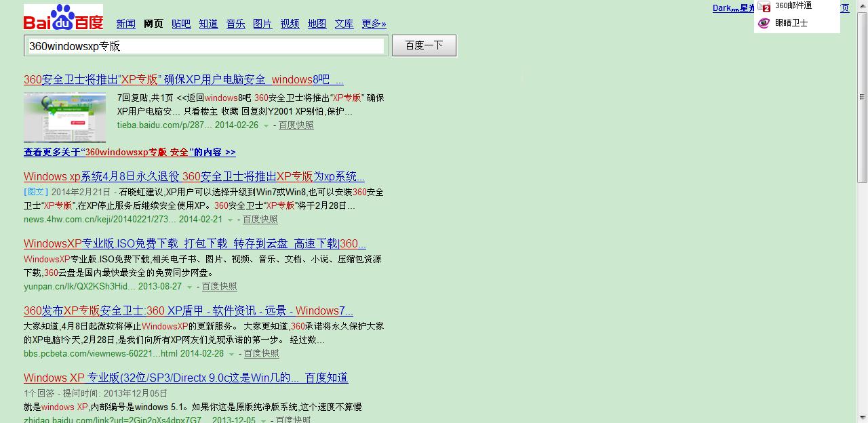Open the Dark星光 username link
The width and height of the screenshot is (868, 423).
733,8
